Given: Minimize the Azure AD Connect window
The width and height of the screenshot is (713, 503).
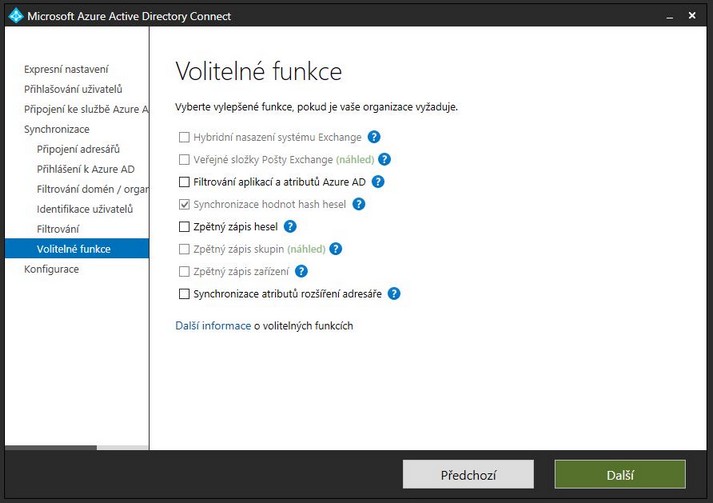Looking at the screenshot, I should 669,16.
